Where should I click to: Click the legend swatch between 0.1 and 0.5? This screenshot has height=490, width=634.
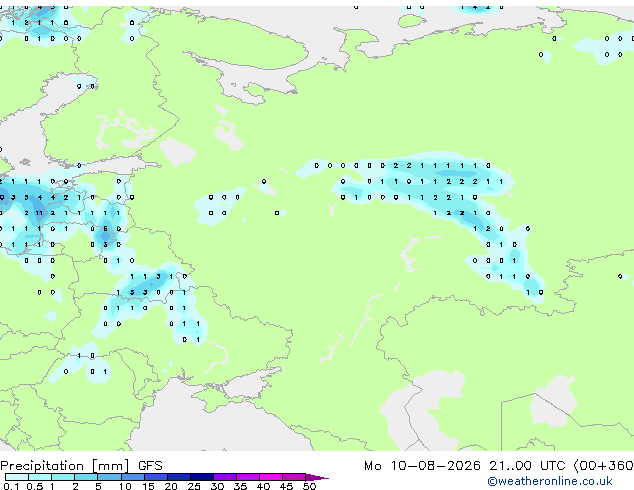click(x=17, y=477)
